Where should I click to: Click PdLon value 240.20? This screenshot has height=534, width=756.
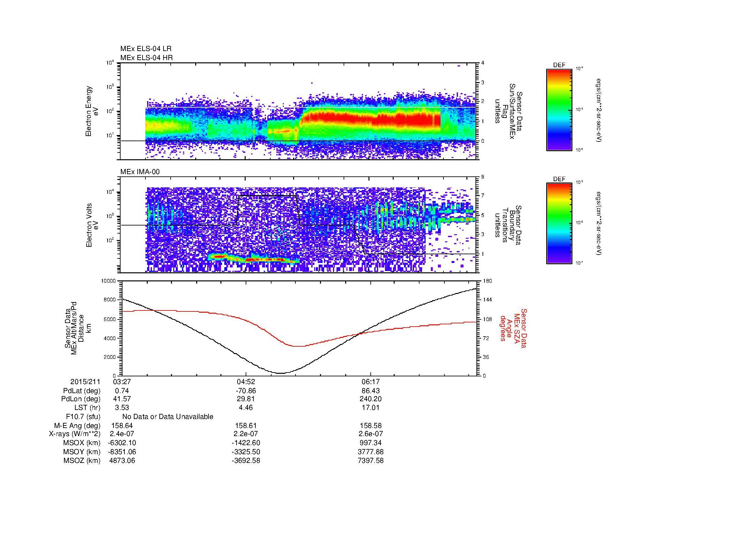coord(370,399)
